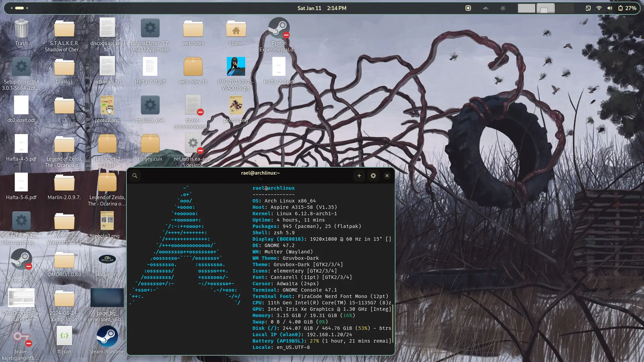644x362 pixels.
Task: Select the web-odev.7z archive
Action: click(193, 66)
